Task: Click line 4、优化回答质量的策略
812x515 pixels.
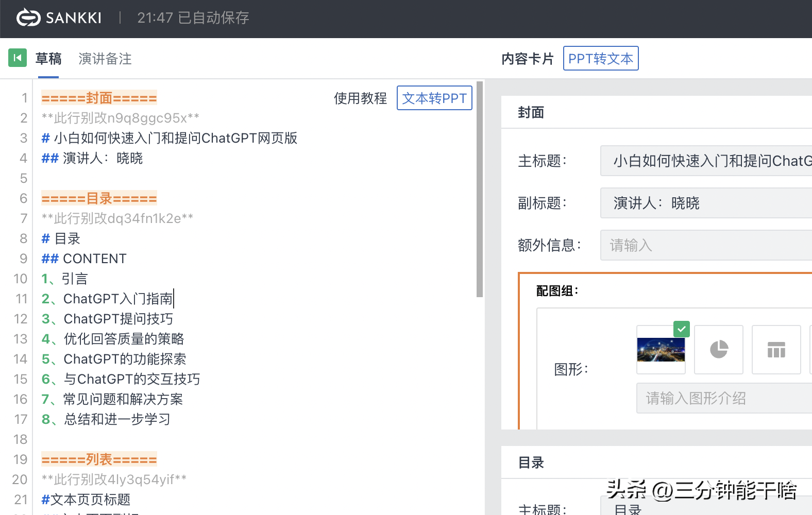Action: pyautogui.click(x=113, y=339)
